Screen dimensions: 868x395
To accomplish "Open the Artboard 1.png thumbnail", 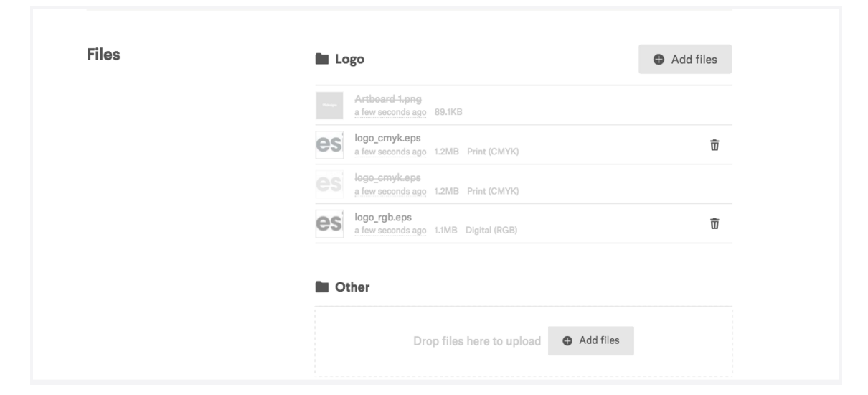I will [x=330, y=106].
